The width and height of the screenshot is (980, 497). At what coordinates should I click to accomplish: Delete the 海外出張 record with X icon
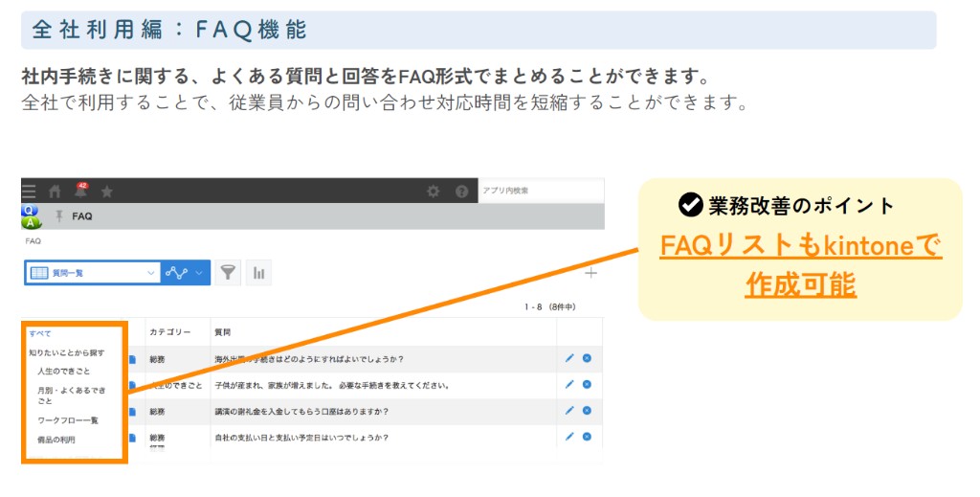tap(587, 358)
